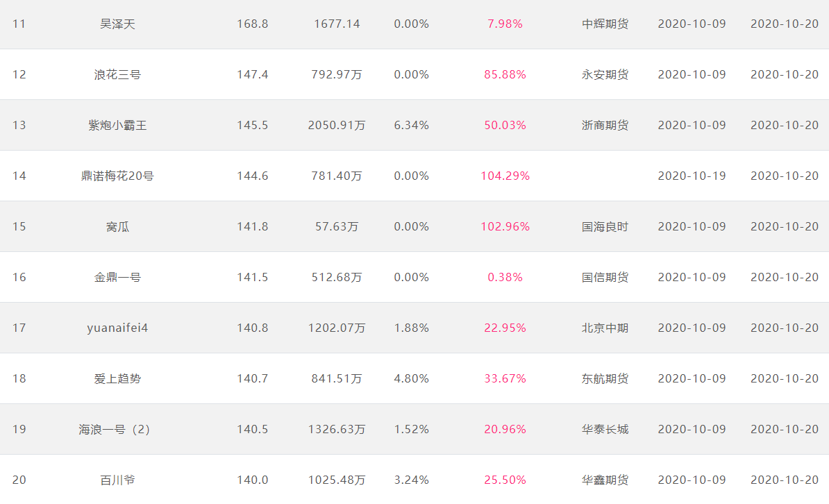Screen dimensions: 829x504
Task: Open trader 吴泽天 profile link
Action: tap(117, 24)
